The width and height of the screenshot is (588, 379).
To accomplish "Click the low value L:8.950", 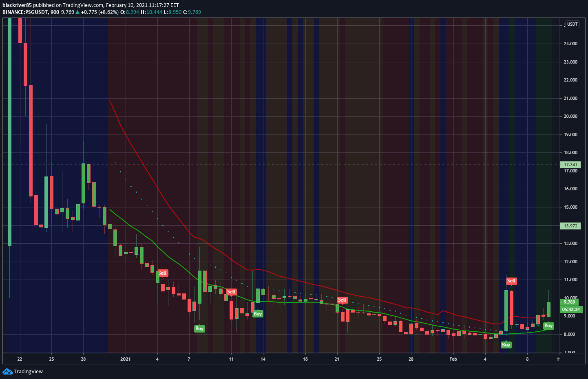I will 172,12.
